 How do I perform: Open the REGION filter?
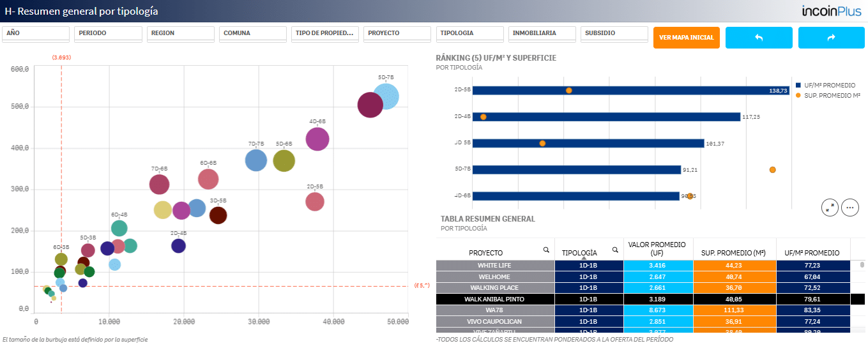pos(180,34)
